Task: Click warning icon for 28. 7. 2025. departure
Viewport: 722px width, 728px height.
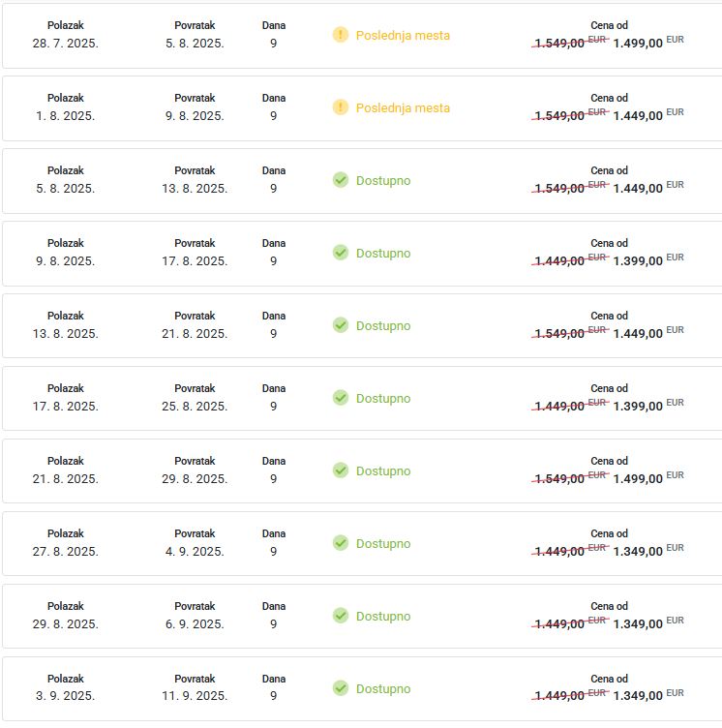Action: click(341, 35)
